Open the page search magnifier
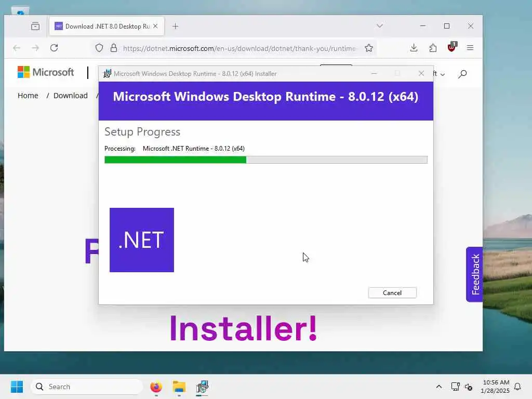Viewport: 532px width, 399px height. [x=462, y=74]
